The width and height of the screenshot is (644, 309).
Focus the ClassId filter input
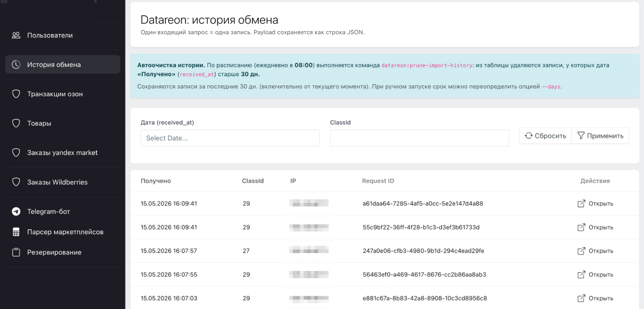pyautogui.click(x=419, y=138)
